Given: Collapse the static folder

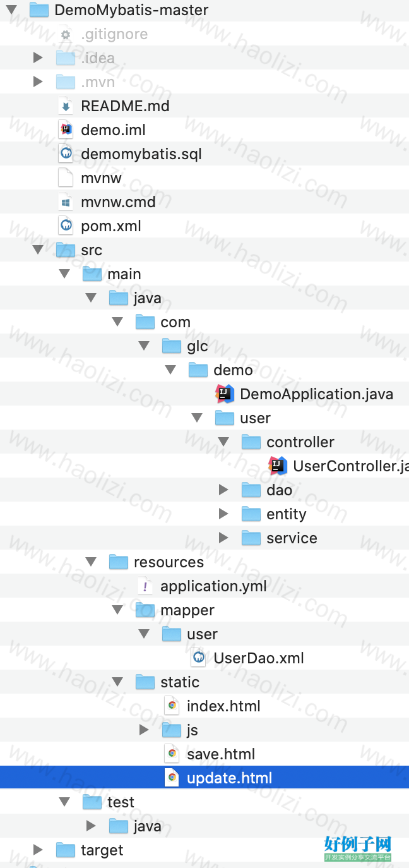Looking at the screenshot, I should point(117,682).
